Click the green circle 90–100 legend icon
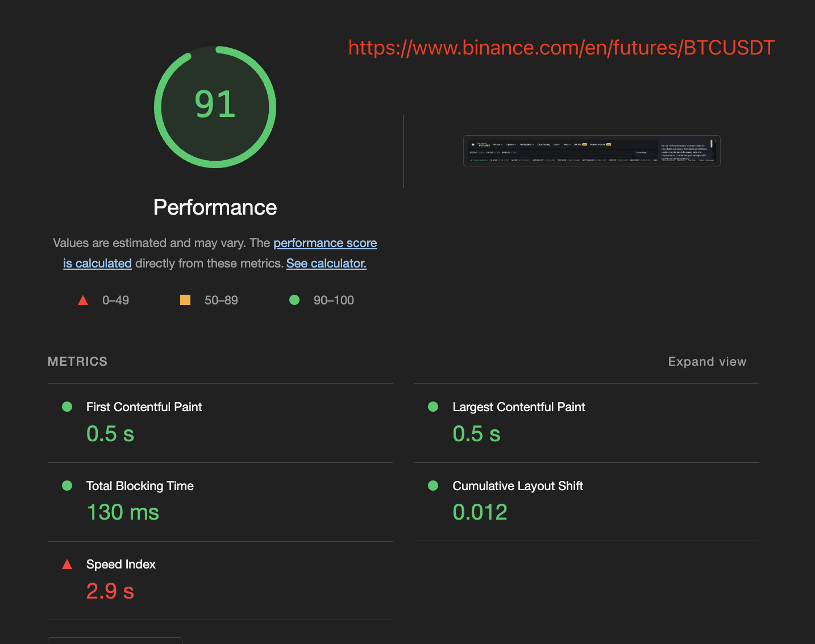815x644 pixels. point(294,300)
